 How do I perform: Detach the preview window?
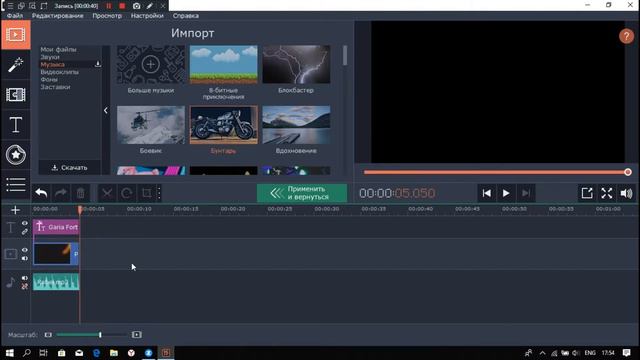click(587, 193)
